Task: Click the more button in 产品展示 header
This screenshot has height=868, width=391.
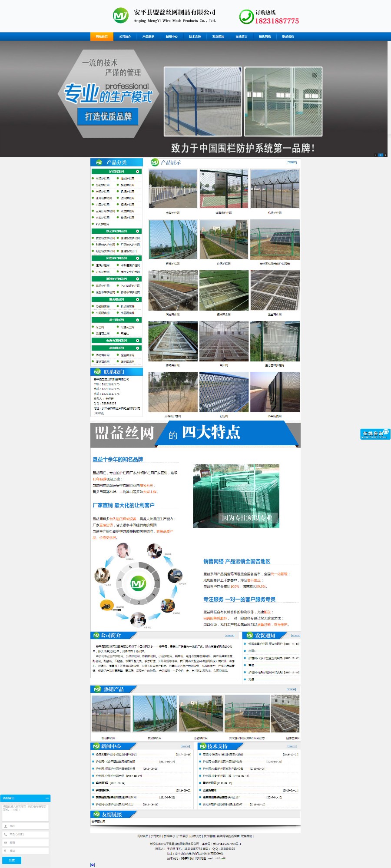Action: click(292, 162)
